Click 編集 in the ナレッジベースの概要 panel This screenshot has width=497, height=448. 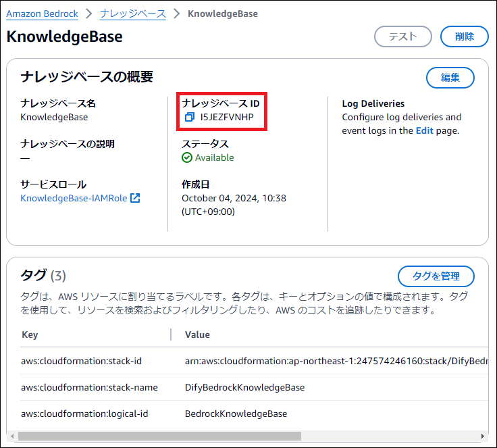[x=450, y=78]
